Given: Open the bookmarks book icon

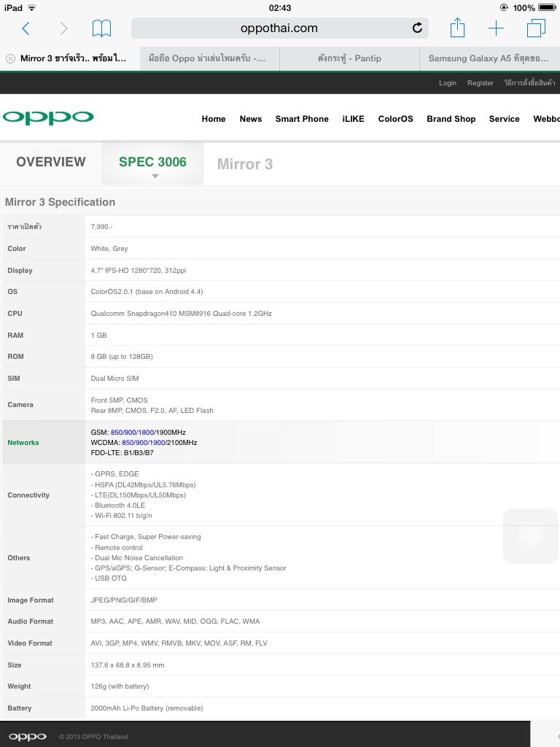Looking at the screenshot, I should [101, 28].
